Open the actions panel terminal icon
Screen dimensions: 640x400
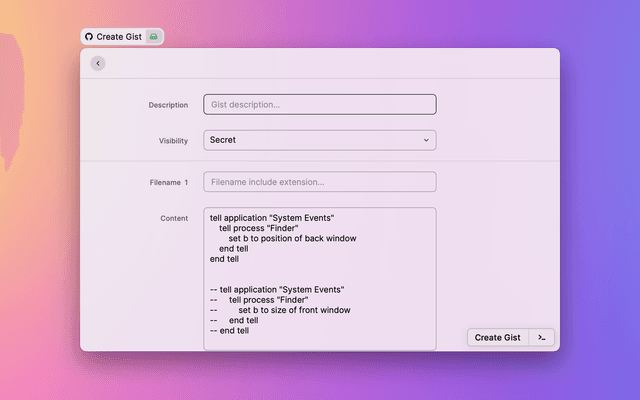[541, 337]
